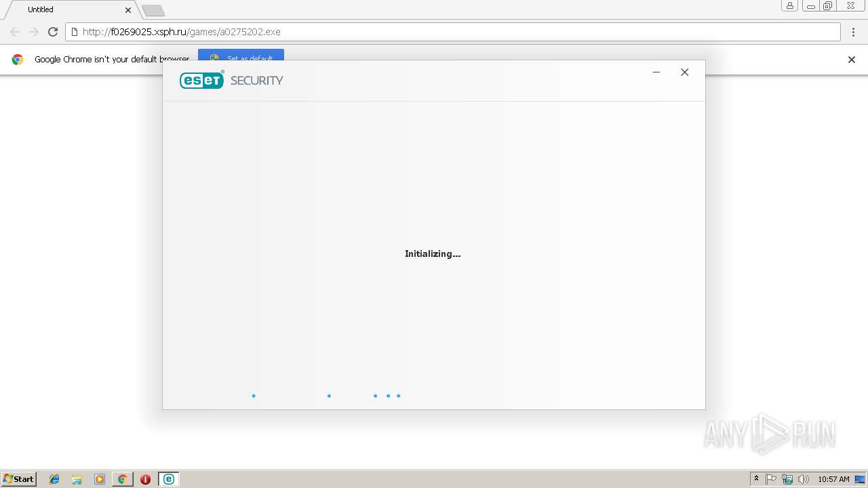This screenshot has height=488, width=868.
Task: Close the ESET Security installer window
Action: pos(685,73)
